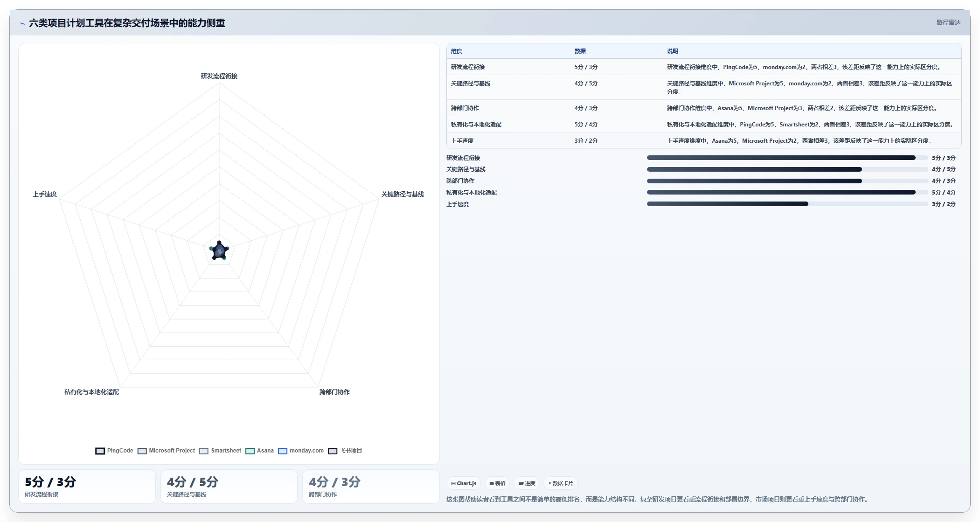This screenshot has height=522, width=980.
Task: Click the 进度 tag chip
Action: pyautogui.click(x=527, y=483)
